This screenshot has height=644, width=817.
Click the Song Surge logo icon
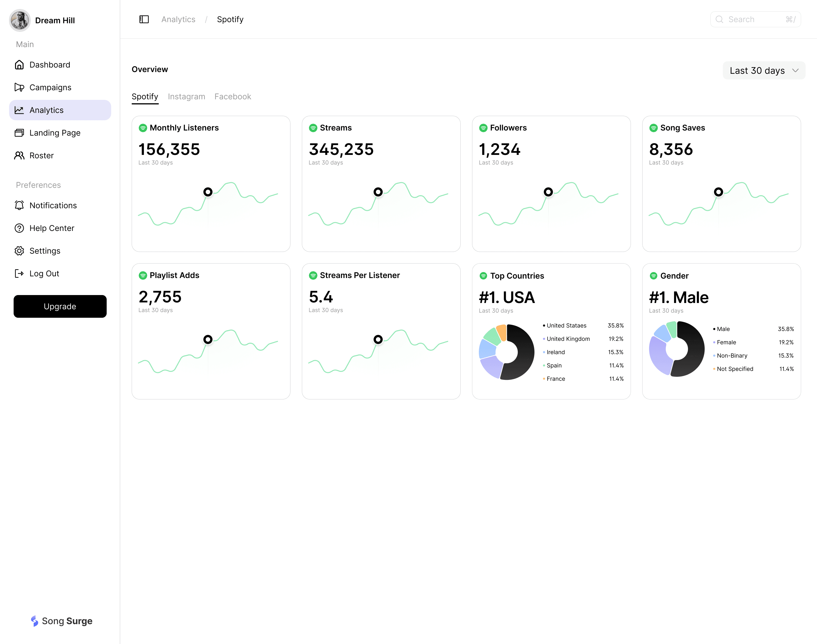tap(34, 621)
